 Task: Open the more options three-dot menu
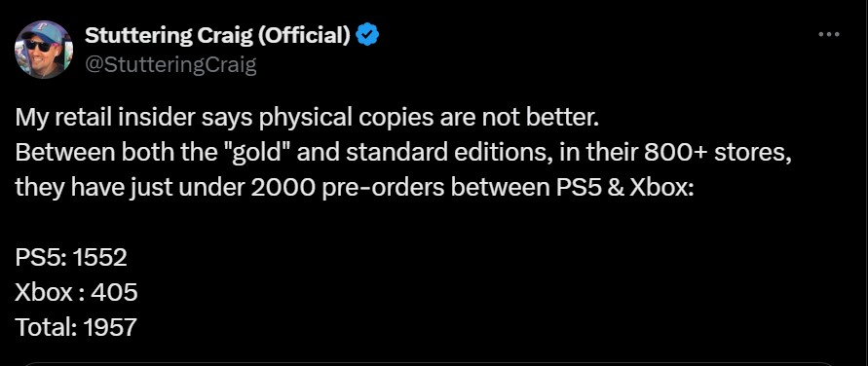(829, 34)
